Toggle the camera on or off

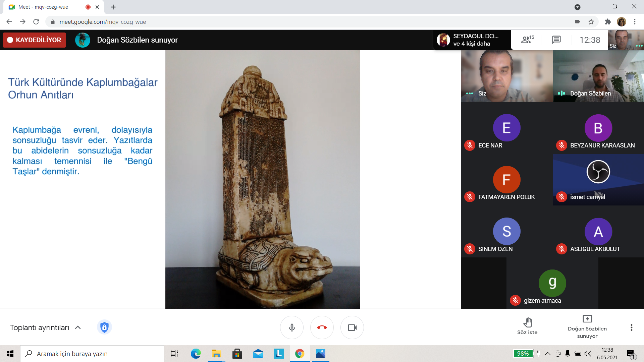click(x=352, y=327)
